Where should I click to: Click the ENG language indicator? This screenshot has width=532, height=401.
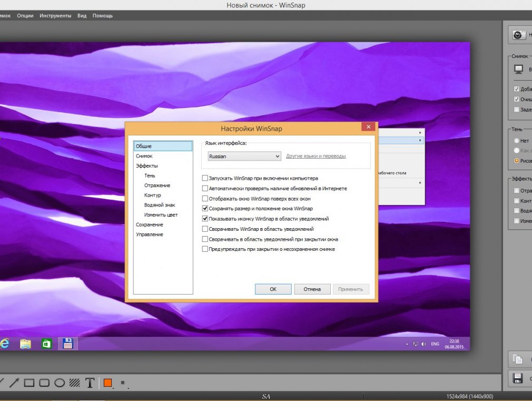[435, 344]
